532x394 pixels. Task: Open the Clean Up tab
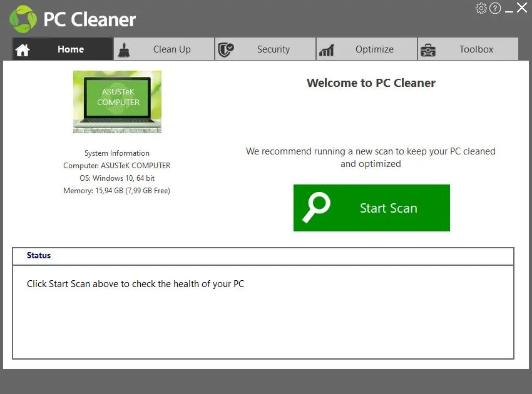click(171, 49)
